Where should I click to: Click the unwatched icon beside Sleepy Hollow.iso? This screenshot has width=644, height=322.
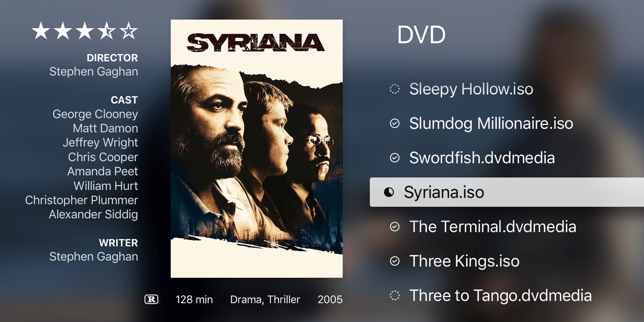pyautogui.click(x=395, y=89)
